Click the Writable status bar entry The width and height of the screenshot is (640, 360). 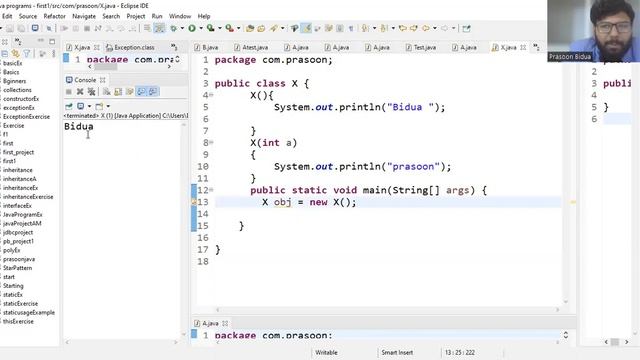[x=326, y=352]
